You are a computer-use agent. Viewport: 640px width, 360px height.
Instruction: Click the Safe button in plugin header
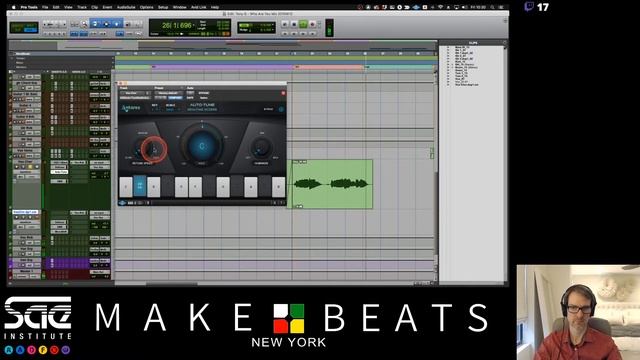[x=190, y=98]
